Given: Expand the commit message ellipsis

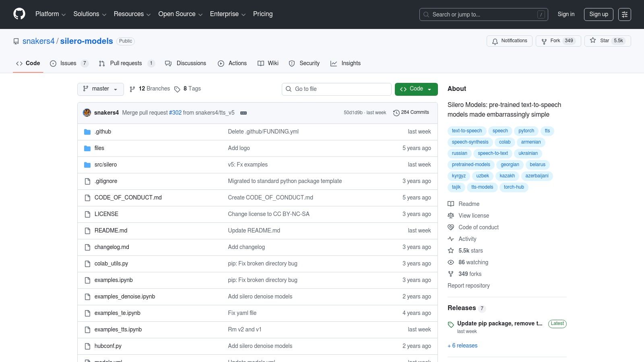Looking at the screenshot, I should click(244, 113).
